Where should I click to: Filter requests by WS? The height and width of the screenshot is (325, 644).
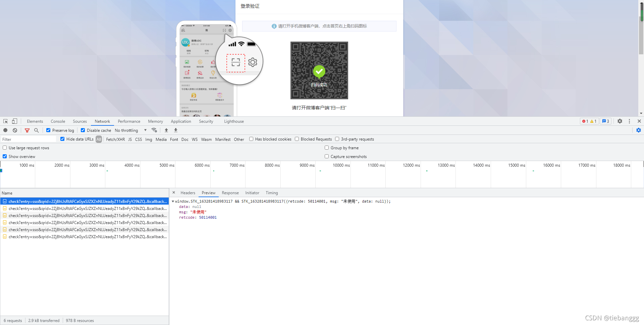click(195, 140)
